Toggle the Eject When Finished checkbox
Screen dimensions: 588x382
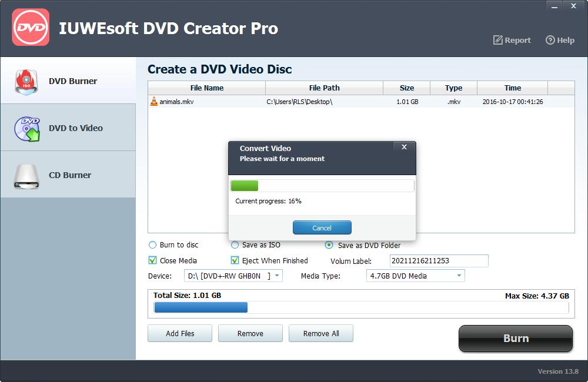[x=235, y=260]
